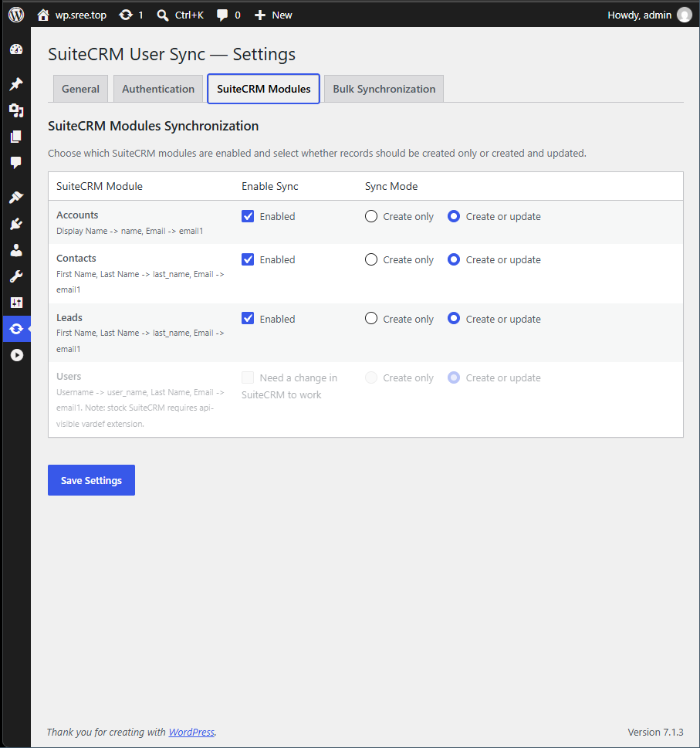700x748 pixels.
Task: Click the collapse menu play icon in sidebar
Action: pyautogui.click(x=17, y=355)
